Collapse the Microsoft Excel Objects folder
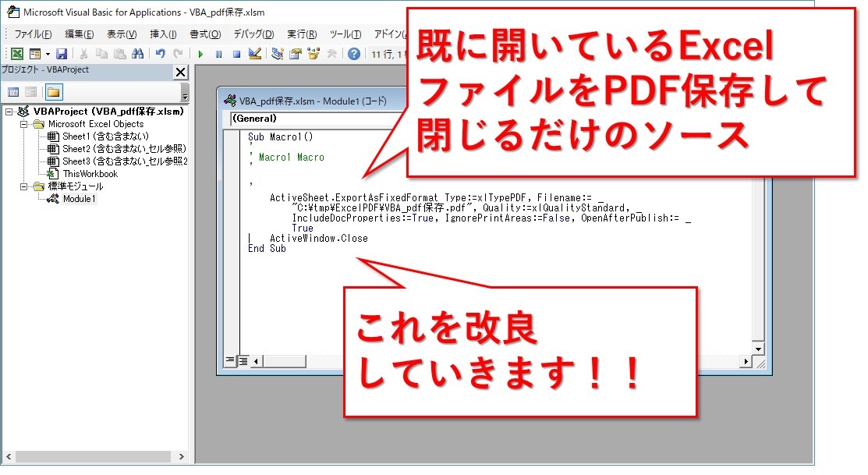Image resolution: width=868 pixels, height=475 pixels. (x=23, y=124)
